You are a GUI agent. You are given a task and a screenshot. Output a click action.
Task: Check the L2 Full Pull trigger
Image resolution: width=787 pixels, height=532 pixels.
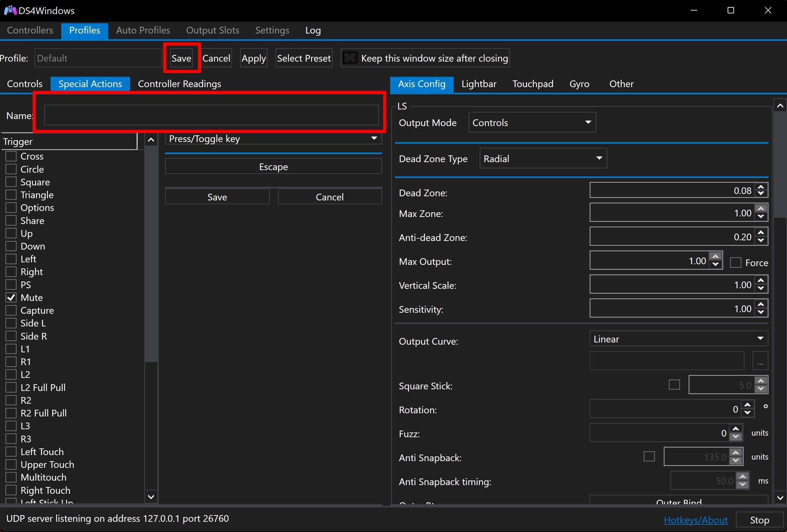point(11,387)
